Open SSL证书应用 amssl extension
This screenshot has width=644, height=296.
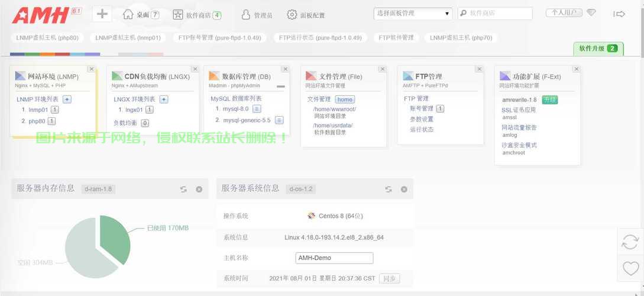[x=518, y=110]
